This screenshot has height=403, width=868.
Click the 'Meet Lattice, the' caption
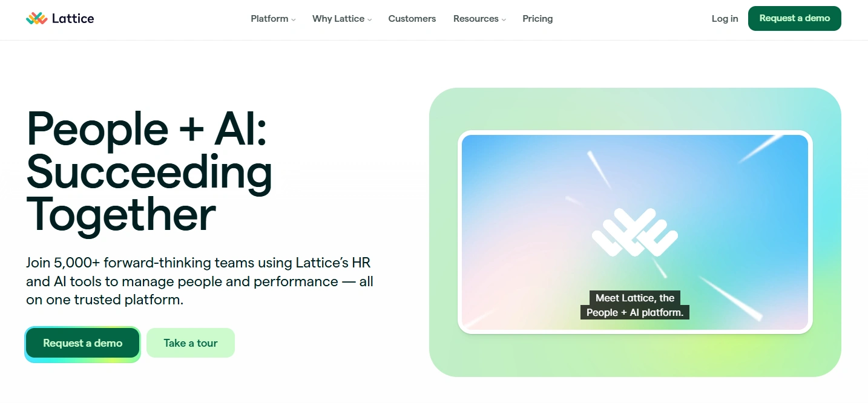point(635,298)
